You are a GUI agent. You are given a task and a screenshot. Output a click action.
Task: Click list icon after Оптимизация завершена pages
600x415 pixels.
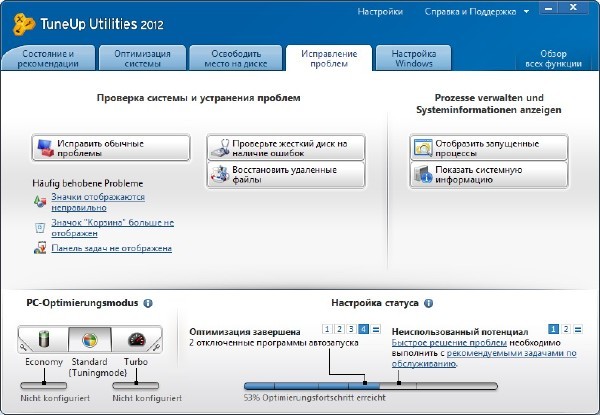(376, 329)
